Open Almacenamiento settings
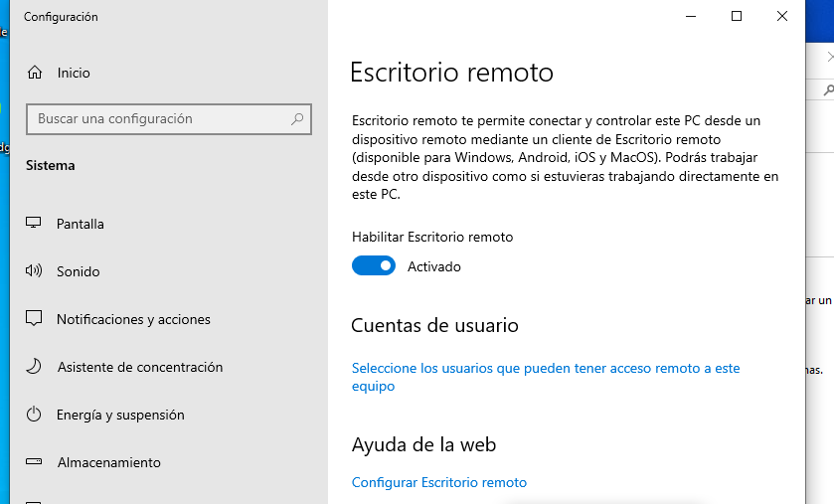 pos(169,463)
